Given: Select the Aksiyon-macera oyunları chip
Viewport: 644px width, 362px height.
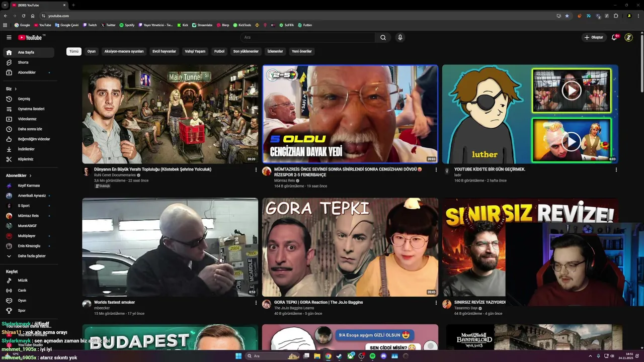Looking at the screenshot, I should pyautogui.click(x=124, y=51).
